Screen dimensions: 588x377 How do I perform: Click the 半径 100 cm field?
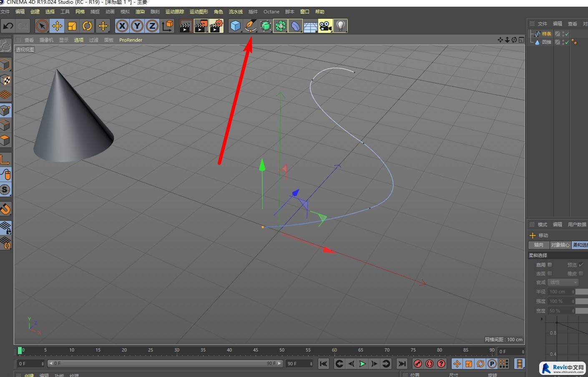[561, 292]
